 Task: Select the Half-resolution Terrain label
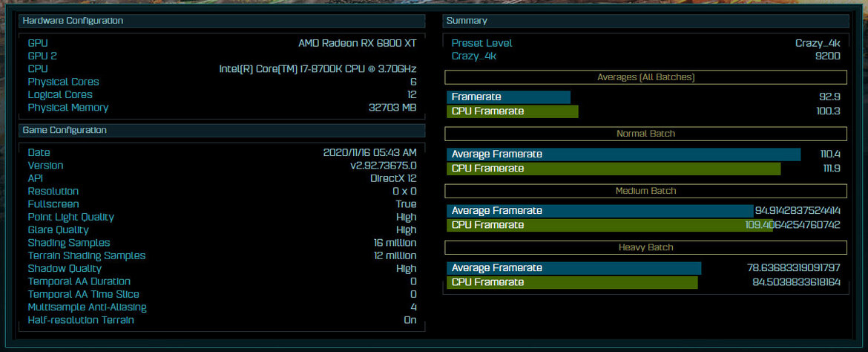coord(81,320)
